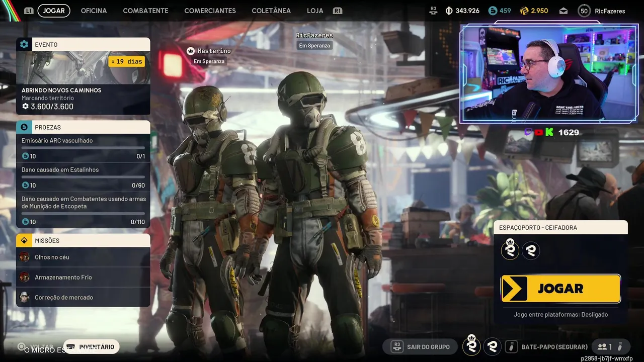Click the Emissário ARC vasculhado progress bar

(83, 148)
